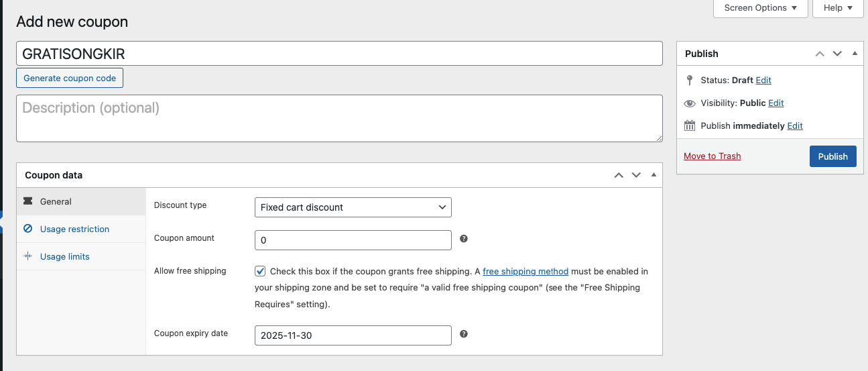Move Publish panel down arrow
Image resolution: width=868 pixels, height=371 pixels.
[836, 54]
